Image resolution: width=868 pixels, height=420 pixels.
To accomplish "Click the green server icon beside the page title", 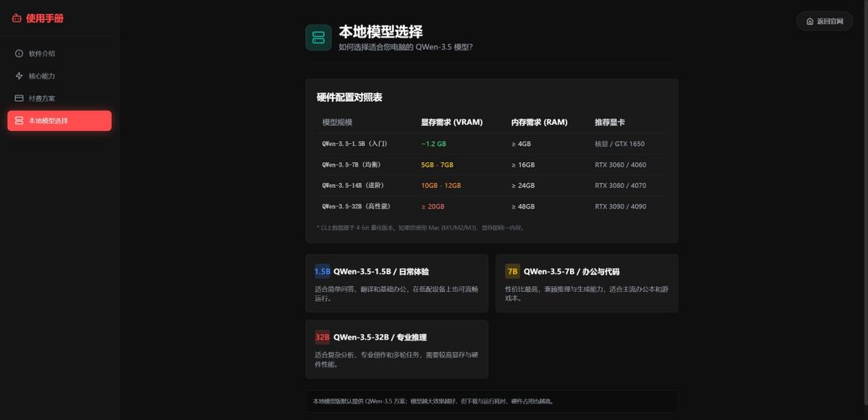I will pyautogui.click(x=318, y=38).
